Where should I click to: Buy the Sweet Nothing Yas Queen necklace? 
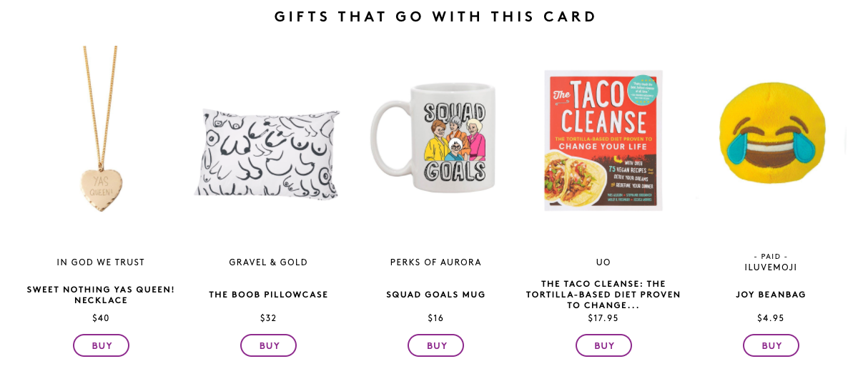(x=101, y=345)
